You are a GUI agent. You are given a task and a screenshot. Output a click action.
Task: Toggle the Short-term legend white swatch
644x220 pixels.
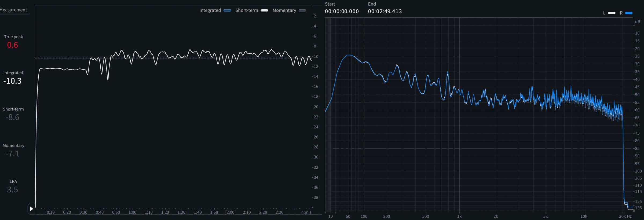(264, 10)
